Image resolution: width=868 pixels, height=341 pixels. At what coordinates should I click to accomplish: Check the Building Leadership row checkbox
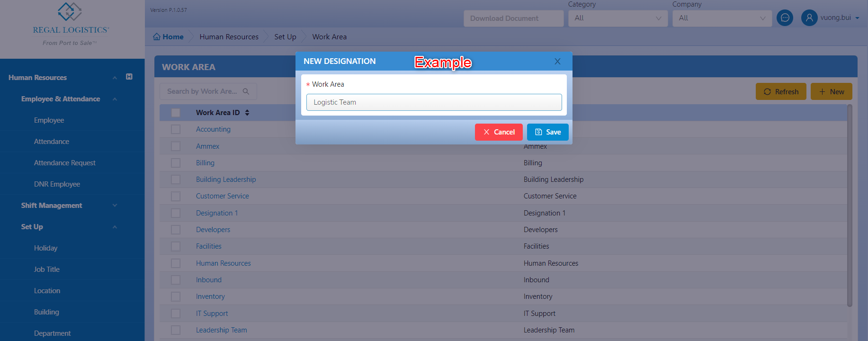pos(176,179)
